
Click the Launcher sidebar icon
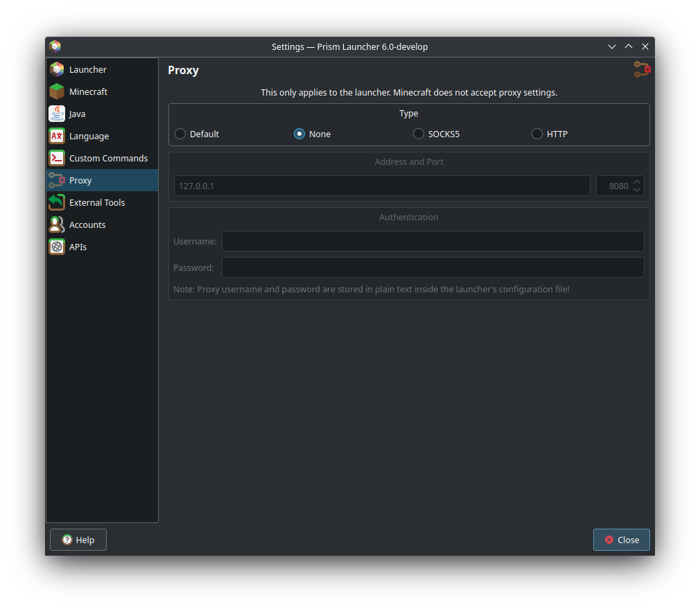tap(57, 69)
